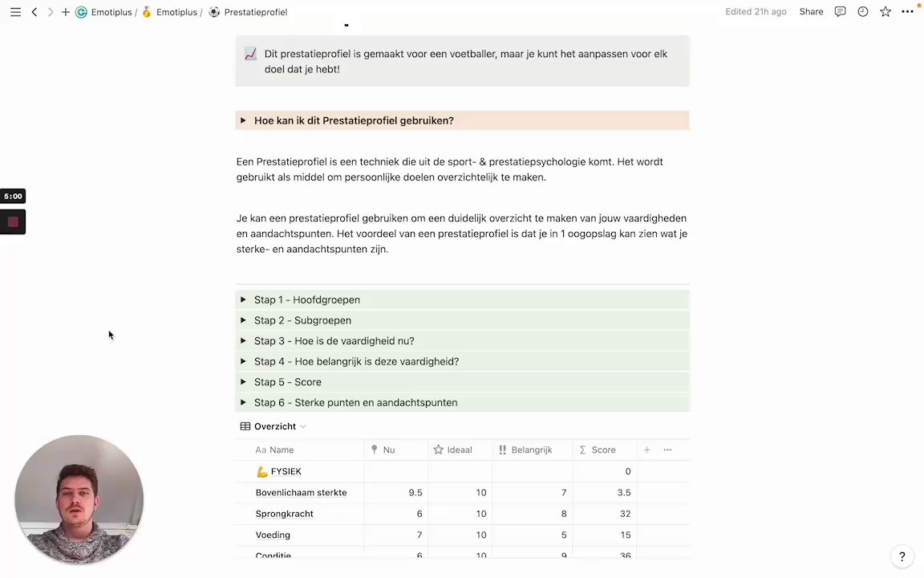This screenshot has height=578, width=924.
Task: Click the Share button
Action: pos(811,12)
